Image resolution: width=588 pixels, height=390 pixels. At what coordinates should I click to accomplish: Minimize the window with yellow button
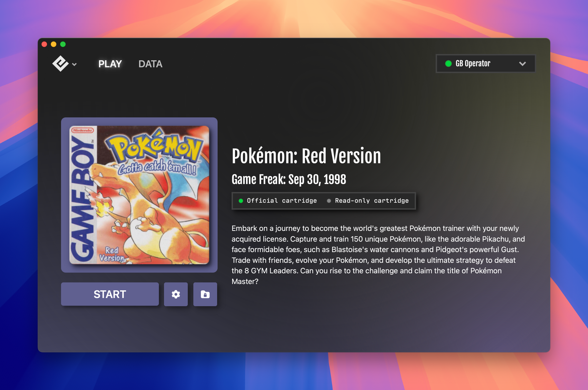pos(54,44)
